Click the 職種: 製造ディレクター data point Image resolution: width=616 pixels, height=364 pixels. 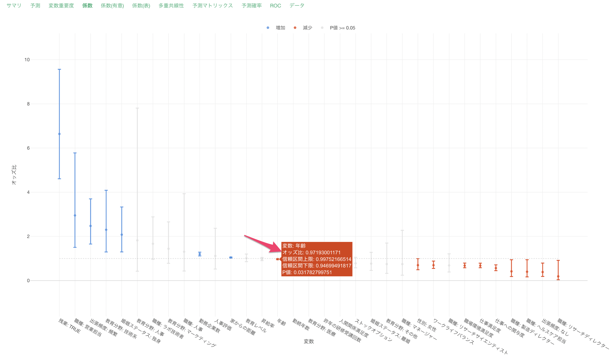click(511, 272)
